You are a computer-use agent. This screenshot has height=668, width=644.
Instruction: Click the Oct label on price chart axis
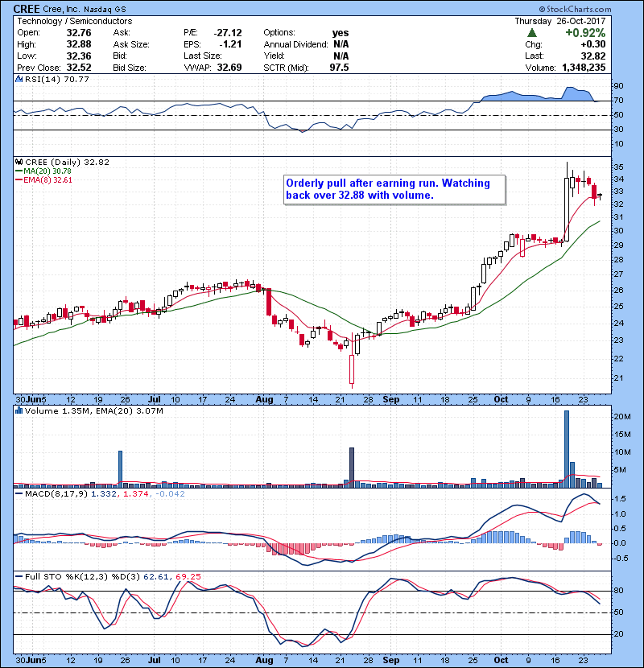(x=501, y=400)
